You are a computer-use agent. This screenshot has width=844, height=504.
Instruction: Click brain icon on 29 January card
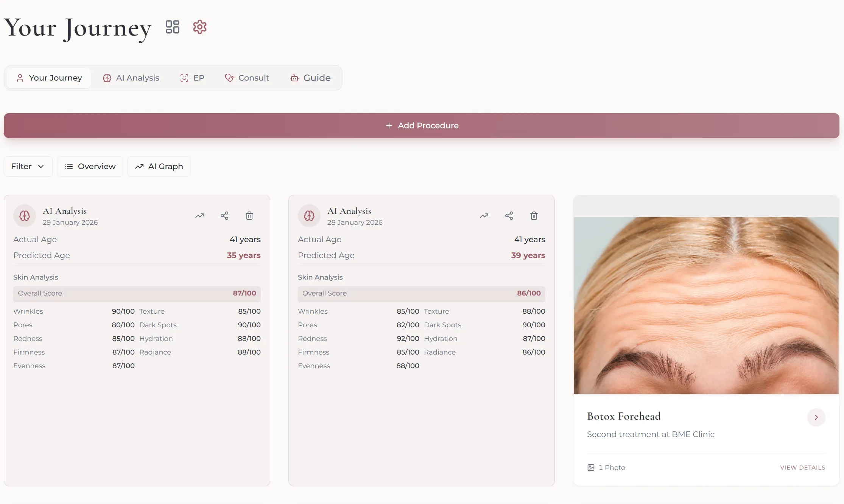[25, 216]
